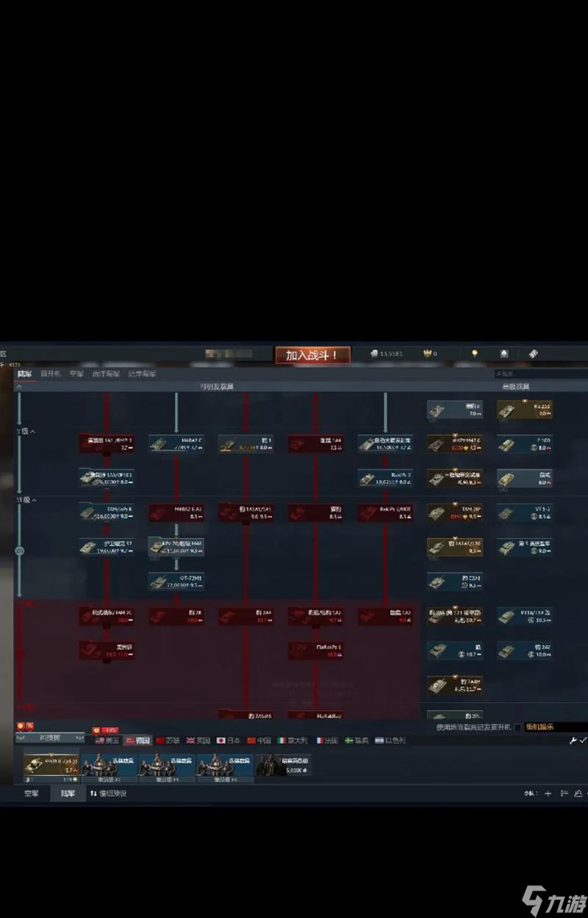This screenshot has width=588, height=918.
Task: Toggle the checkmark filter at bottom right
Action: click(583, 741)
